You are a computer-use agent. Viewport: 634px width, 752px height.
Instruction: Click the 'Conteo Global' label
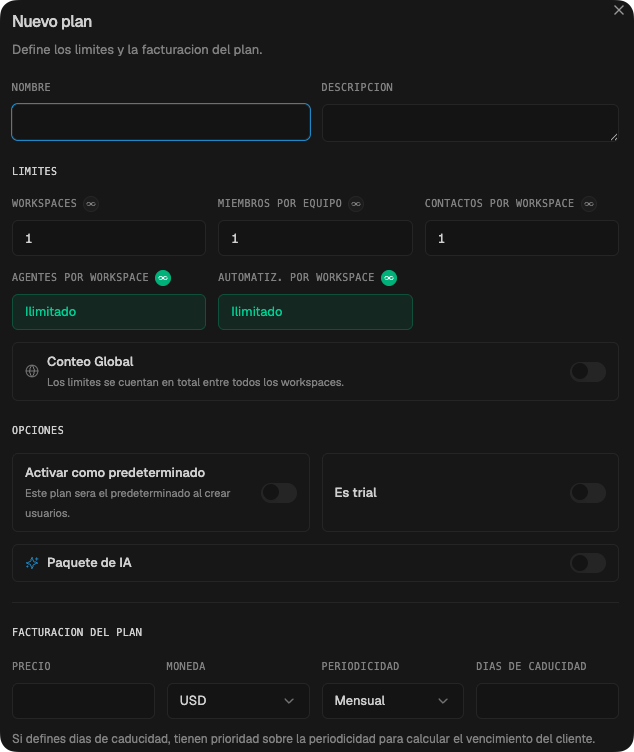click(90, 362)
